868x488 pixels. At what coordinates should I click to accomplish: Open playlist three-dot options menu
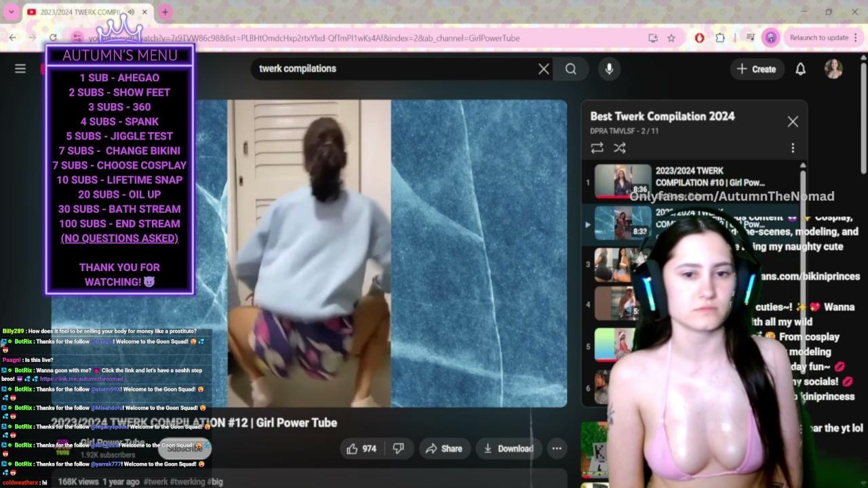pos(793,148)
